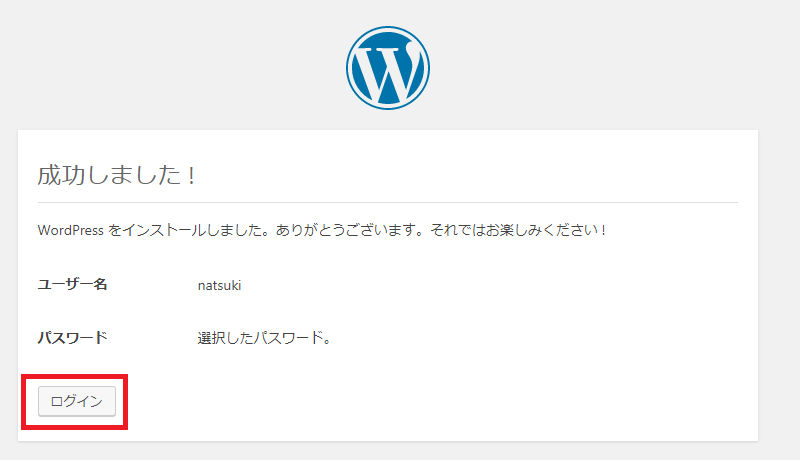Click the blue ring of the WordPress logo

[388, 29]
